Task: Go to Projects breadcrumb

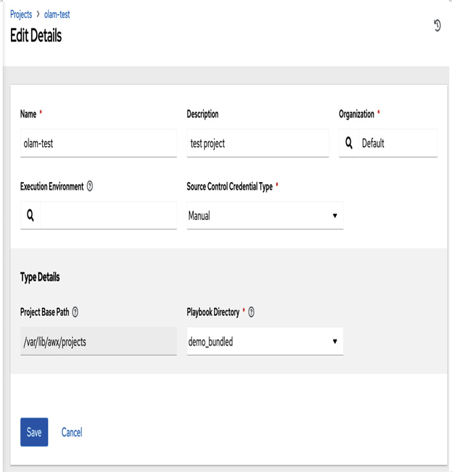Action: (21, 14)
